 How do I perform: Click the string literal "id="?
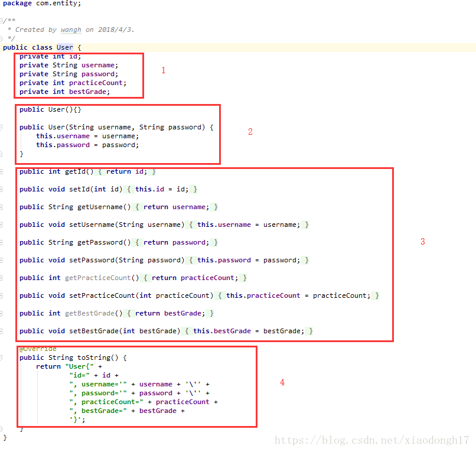point(79,375)
